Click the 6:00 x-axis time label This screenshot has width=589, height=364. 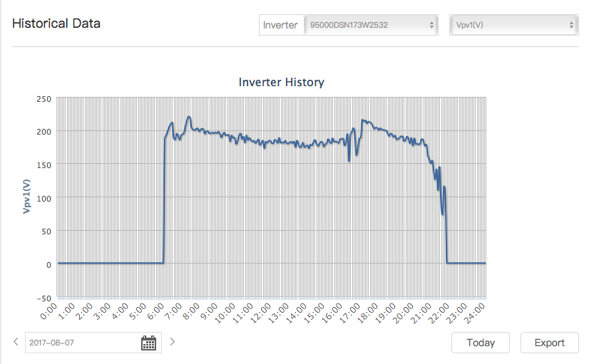158,312
